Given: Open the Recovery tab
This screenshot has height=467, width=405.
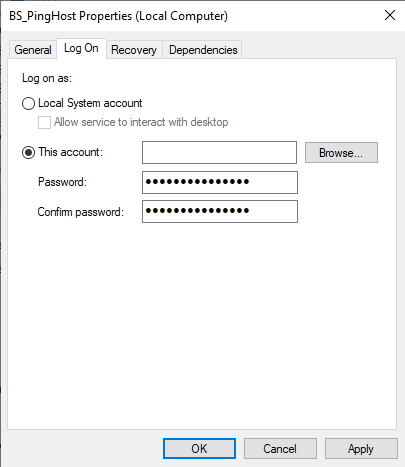Looking at the screenshot, I should pos(134,50).
